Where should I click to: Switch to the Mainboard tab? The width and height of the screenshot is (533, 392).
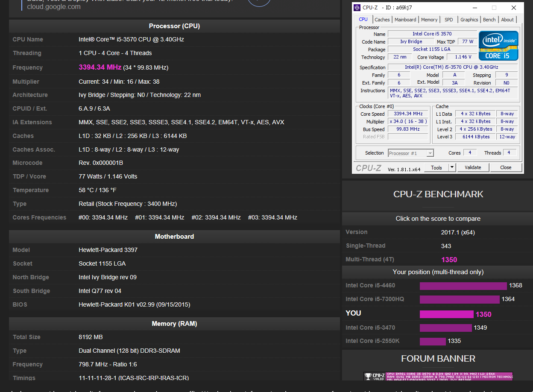405,20
